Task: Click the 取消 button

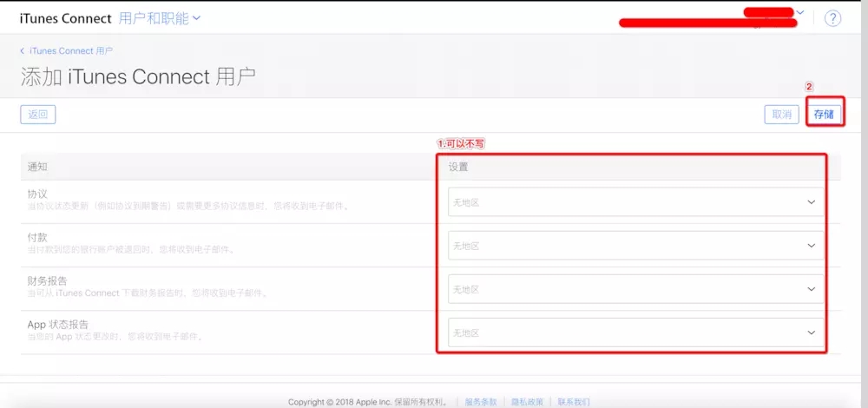Action: click(782, 115)
